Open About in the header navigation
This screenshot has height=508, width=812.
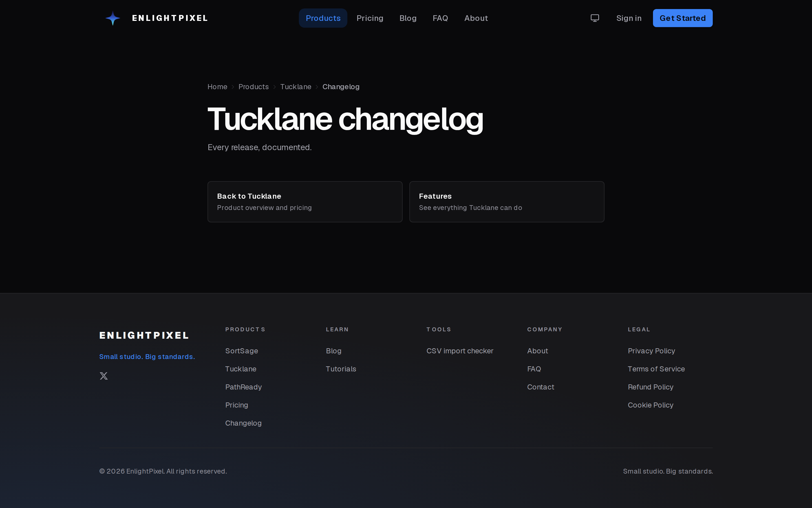click(476, 18)
